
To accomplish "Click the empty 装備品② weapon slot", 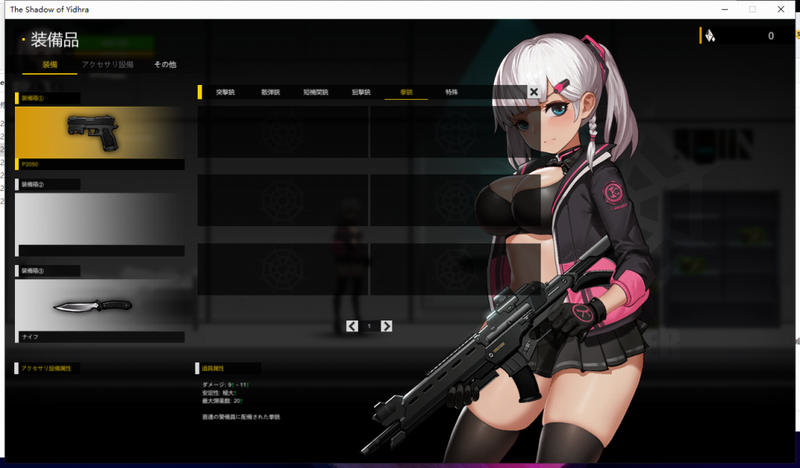I will coord(99,218).
